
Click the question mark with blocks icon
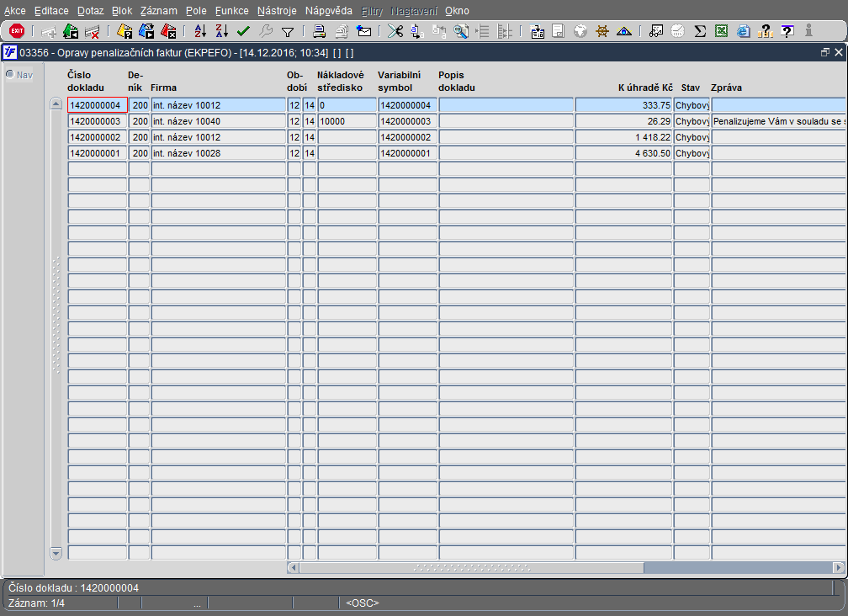pyautogui.click(x=765, y=31)
